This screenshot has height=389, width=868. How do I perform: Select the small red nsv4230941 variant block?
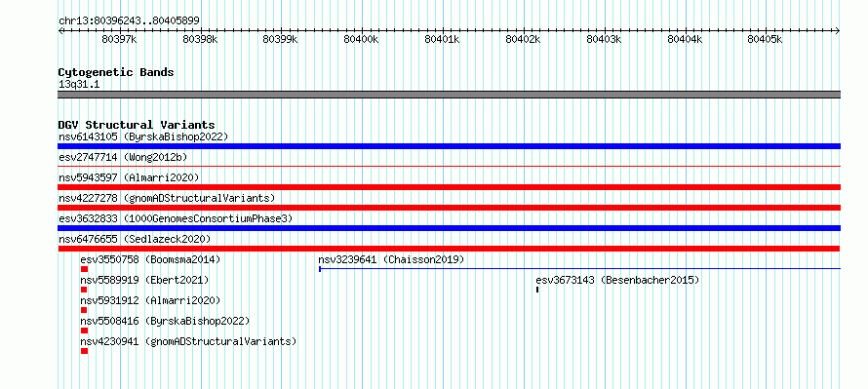click(84, 351)
